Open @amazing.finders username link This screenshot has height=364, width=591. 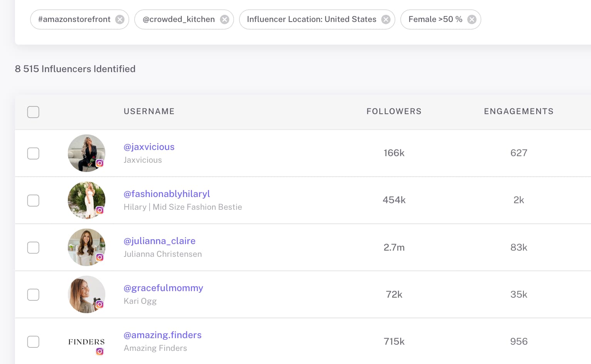point(162,335)
